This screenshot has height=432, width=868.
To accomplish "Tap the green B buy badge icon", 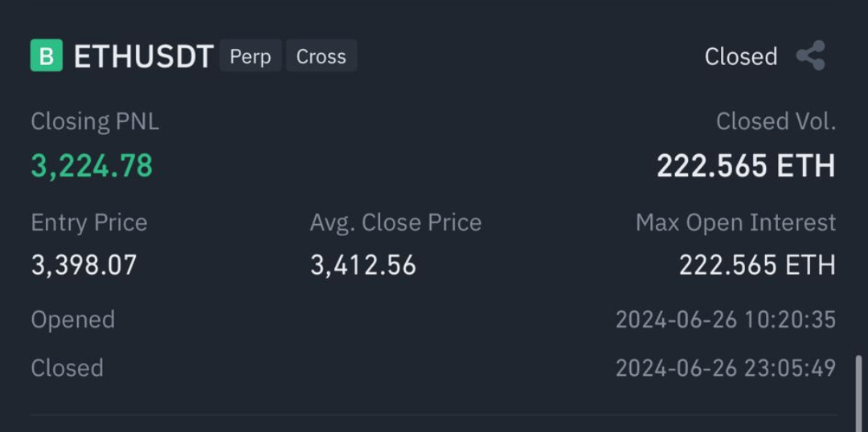I will (47, 55).
